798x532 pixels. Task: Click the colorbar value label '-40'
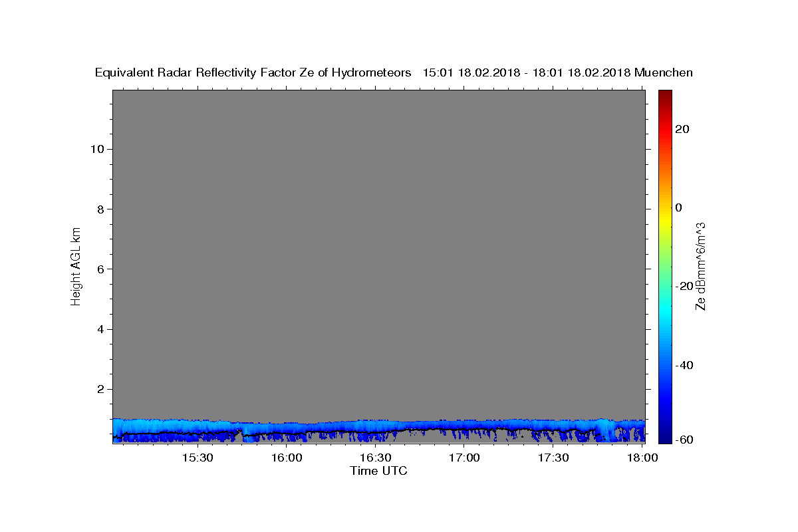click(x=683, y=365)
